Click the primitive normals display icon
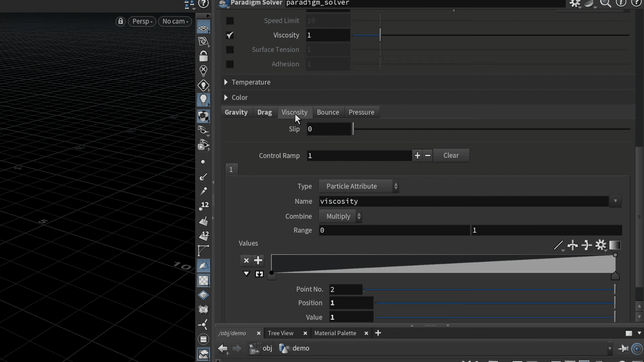This screenshot has height=362, width=644. tap(203, 221)
